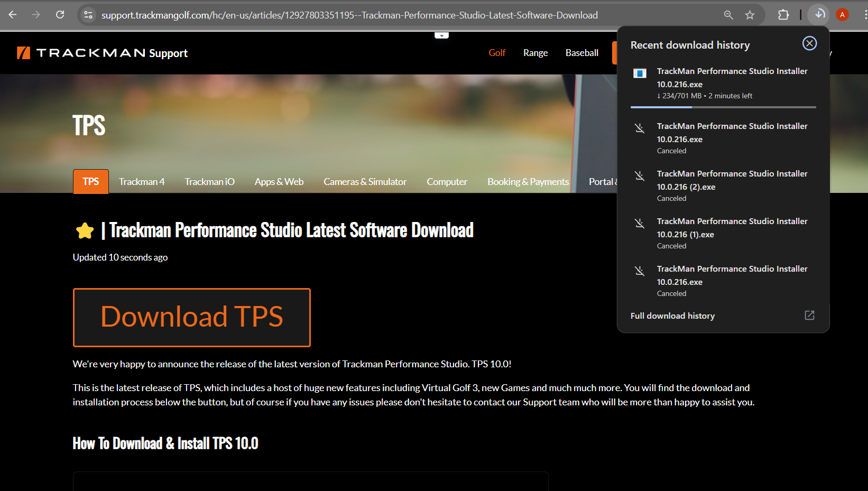
Task: Bookmark this page using the star icon
Action: [750, 15]
